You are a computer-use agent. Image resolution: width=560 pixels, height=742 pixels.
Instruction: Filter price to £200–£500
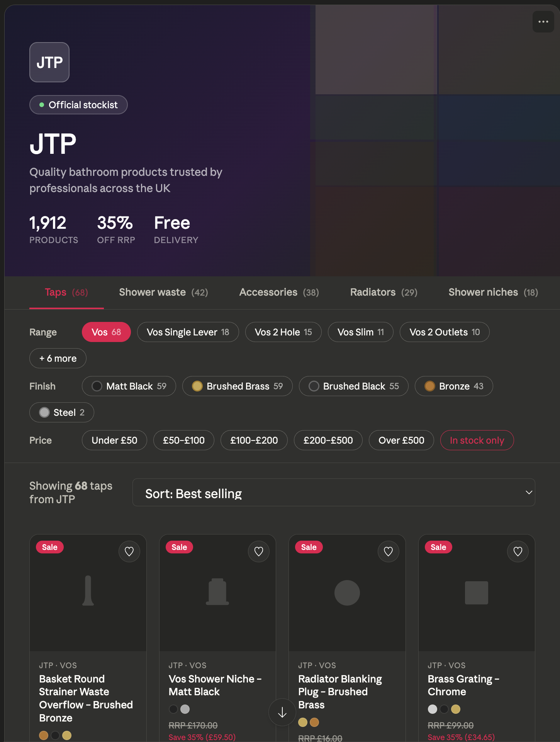[328, 440]
